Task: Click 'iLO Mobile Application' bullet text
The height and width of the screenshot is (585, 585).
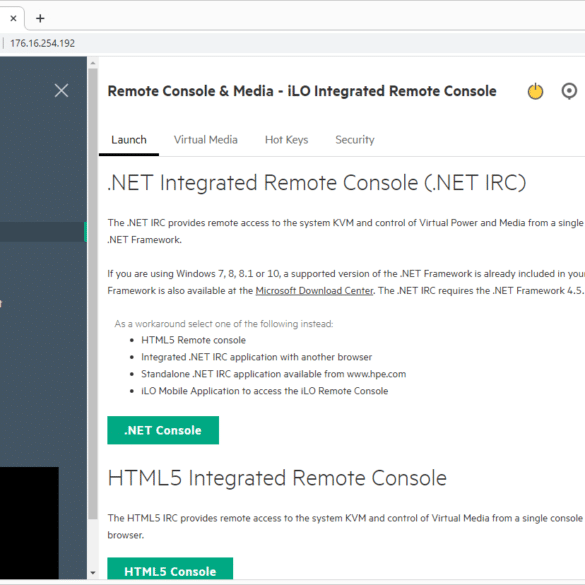Action: (265, 391)
